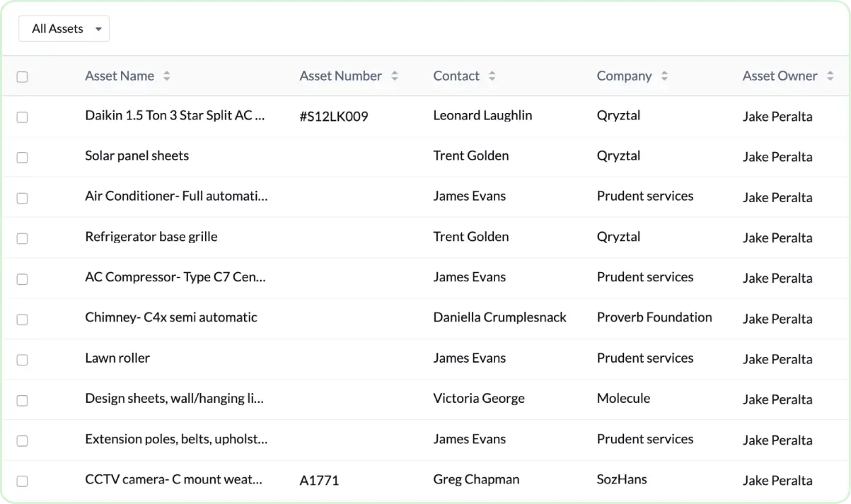Open the Refrigerator base grille asset
The image size is (851, 504).
click(151, 237)
